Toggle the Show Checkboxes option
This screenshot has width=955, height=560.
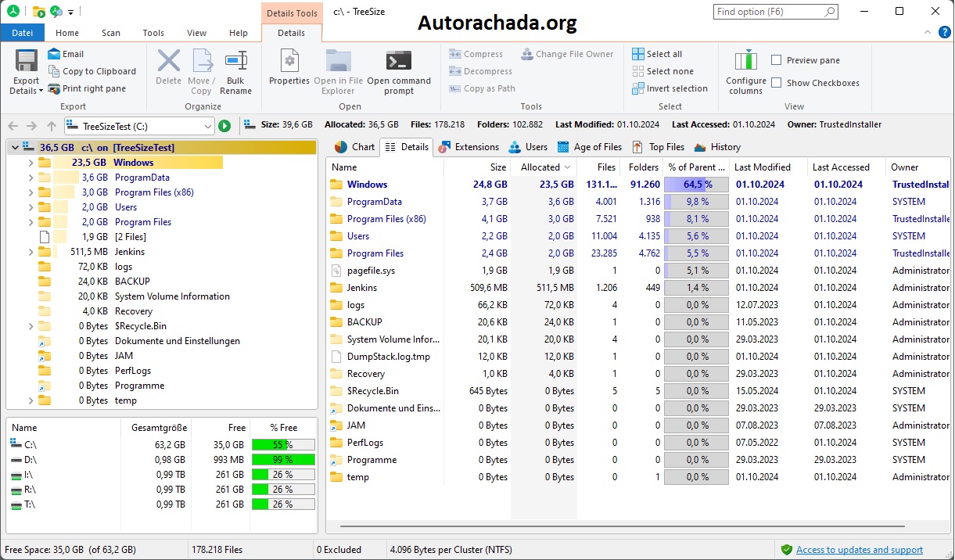(776, 83)
